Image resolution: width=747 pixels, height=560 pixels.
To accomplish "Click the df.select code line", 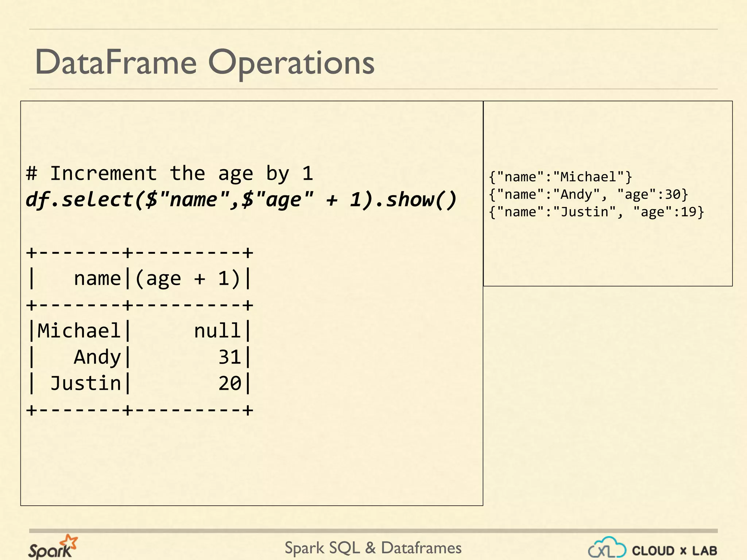I will click(x=241, y=200).
